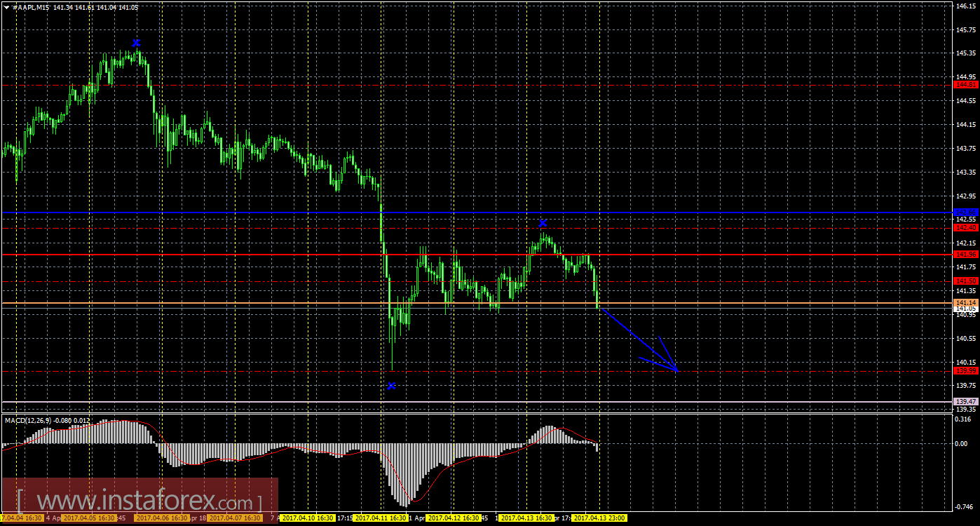This screenshot has height=526, width=980.
Task: Select the blue horizontal line at 142.66
Action: [477, 212]
